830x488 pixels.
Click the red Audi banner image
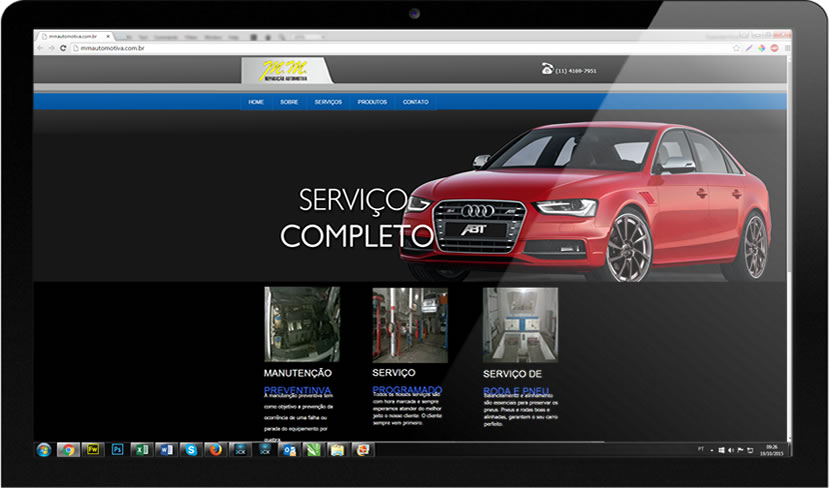(585, 202)
